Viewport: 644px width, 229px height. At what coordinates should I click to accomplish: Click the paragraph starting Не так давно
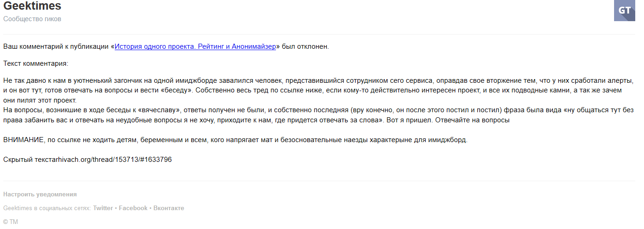coord(319,90)
